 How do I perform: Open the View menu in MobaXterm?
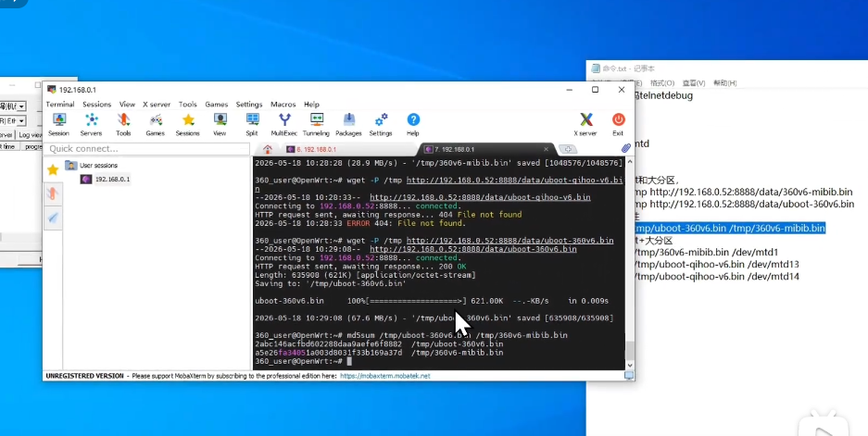[127, 104]
